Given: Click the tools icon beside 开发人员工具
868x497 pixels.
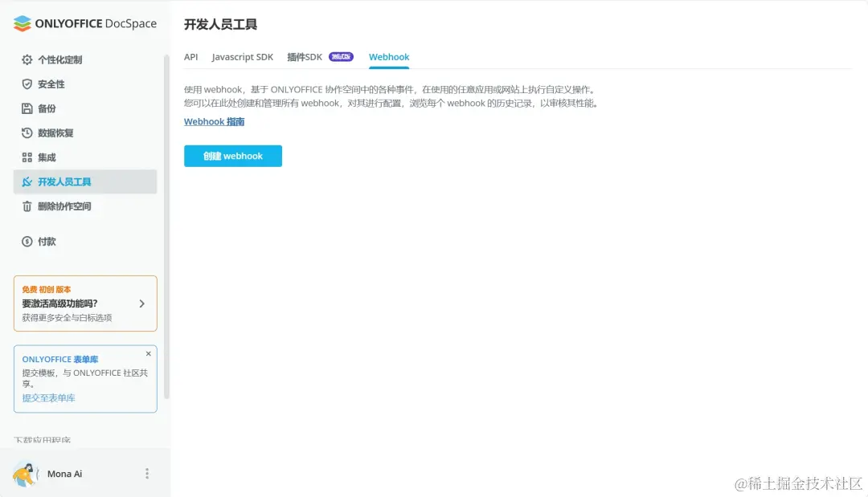Looking at the screenshot, I should click(27, 181).
